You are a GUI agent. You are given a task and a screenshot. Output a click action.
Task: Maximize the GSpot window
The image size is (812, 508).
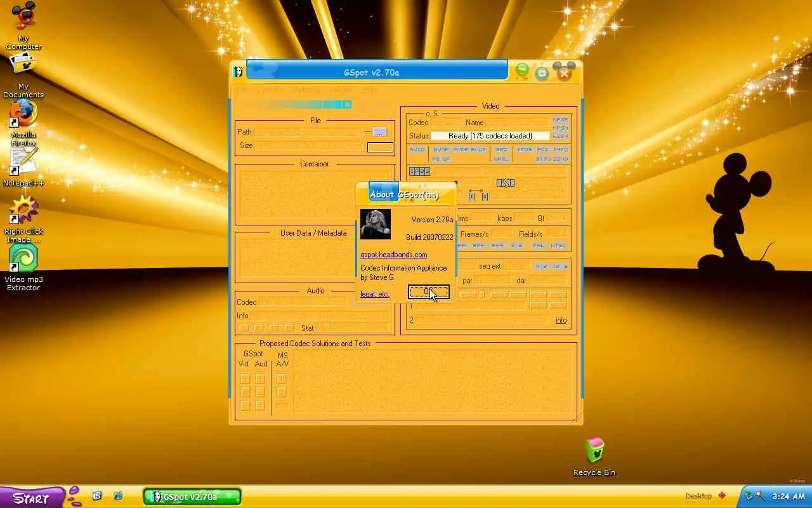pos(542,73)
